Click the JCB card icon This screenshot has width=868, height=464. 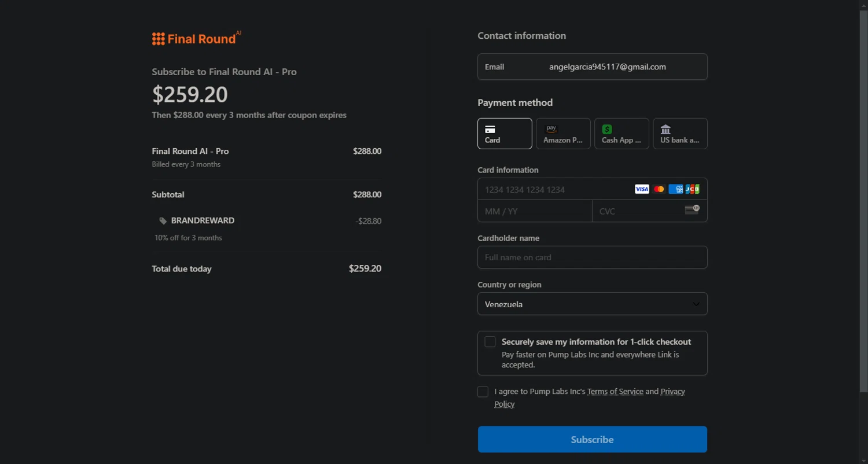point(692,189)
